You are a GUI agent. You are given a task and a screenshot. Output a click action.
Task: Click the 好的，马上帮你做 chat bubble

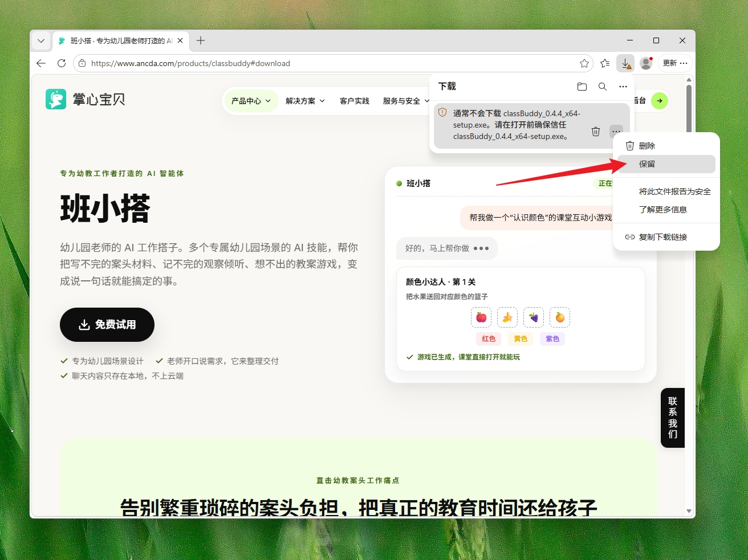point(447,248)
